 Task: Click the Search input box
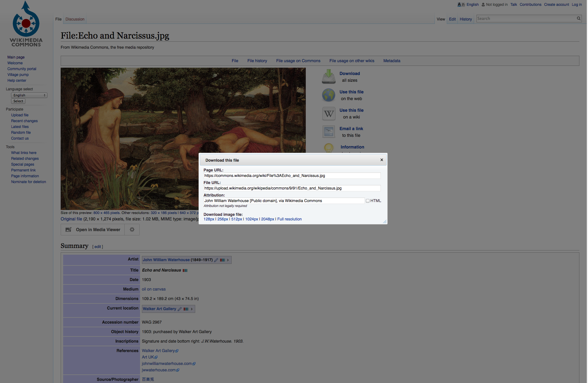tap(526, 19)
